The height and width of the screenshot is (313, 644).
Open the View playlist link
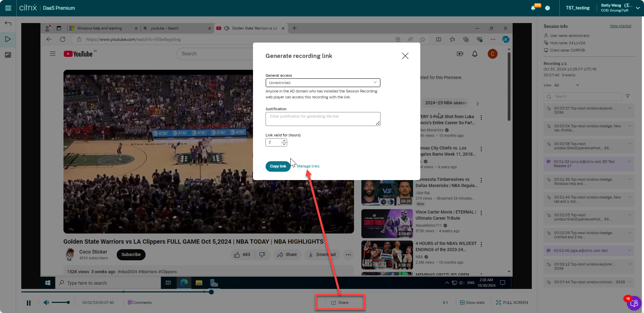pyautogui.click(x=620, y=26)
